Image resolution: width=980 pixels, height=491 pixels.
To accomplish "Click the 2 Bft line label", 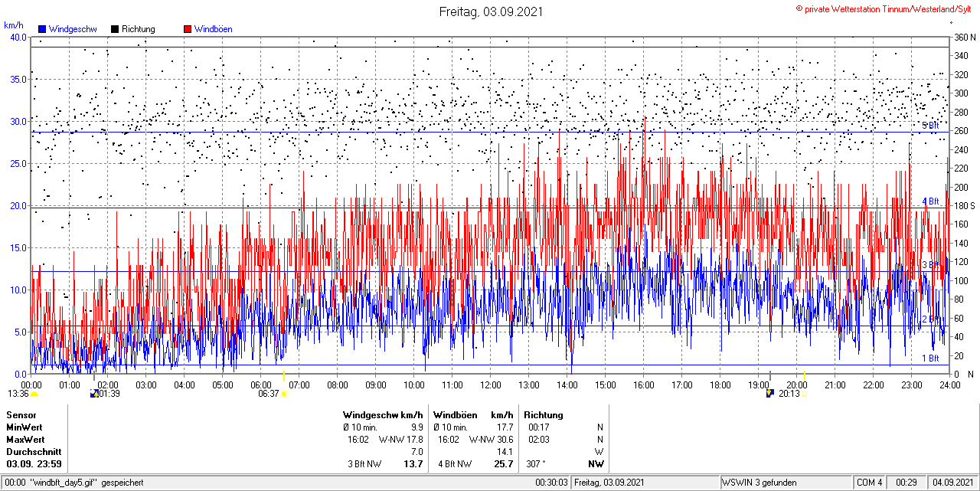I will point(930,319).
